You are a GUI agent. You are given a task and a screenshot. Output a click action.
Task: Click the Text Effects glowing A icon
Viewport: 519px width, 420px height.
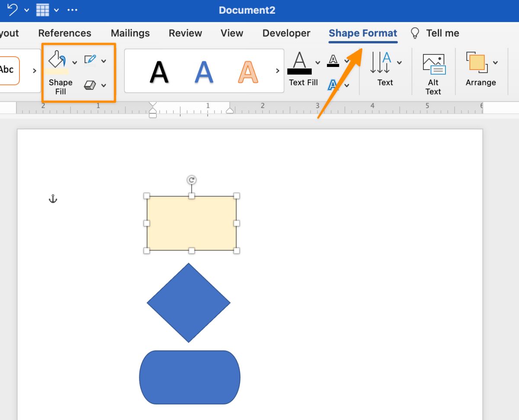pyautogui.click(x=333, y=85)
